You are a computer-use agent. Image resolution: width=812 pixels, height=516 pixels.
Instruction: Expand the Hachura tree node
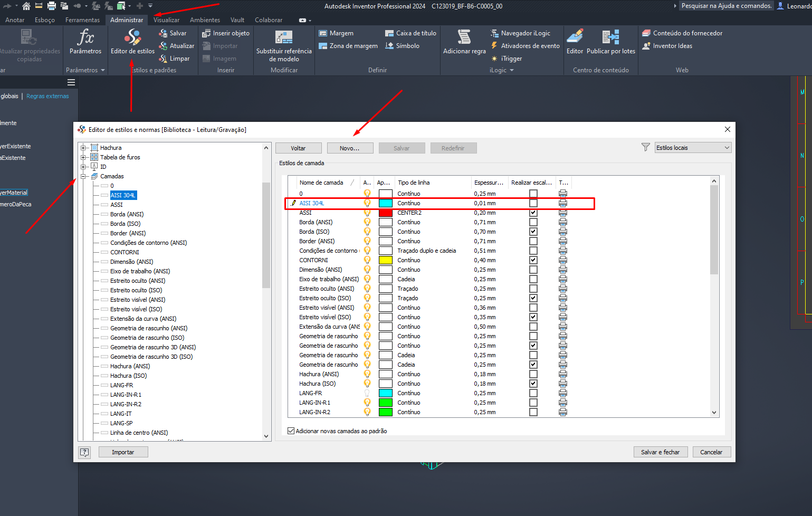click(83, 148)
